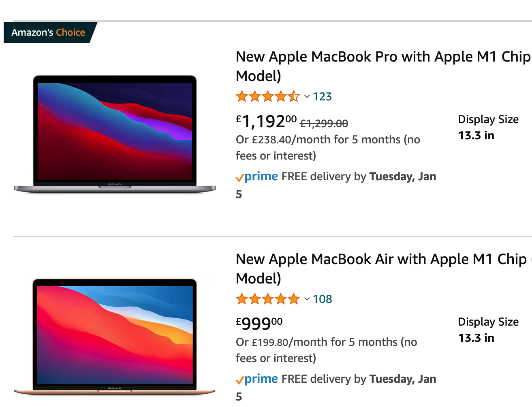The height and width of the screenshot is (407, 532).
Task: Click the Amazon's Choice badge
Action: coord(48,32)
